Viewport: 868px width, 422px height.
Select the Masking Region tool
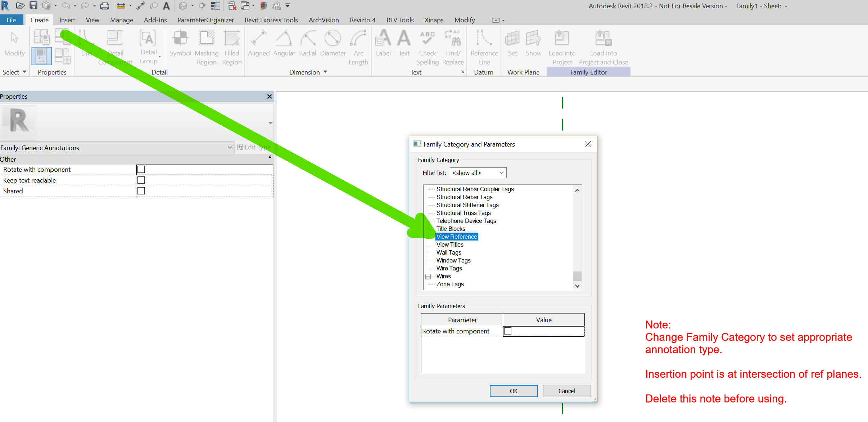point(207,46)
